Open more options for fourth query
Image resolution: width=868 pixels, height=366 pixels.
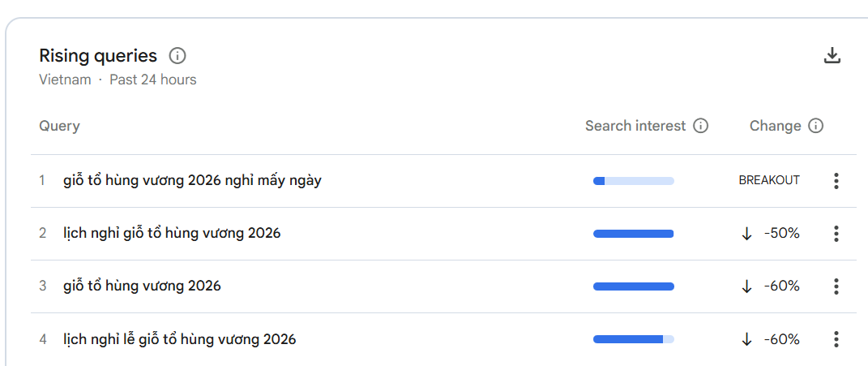tap(836, 339)
